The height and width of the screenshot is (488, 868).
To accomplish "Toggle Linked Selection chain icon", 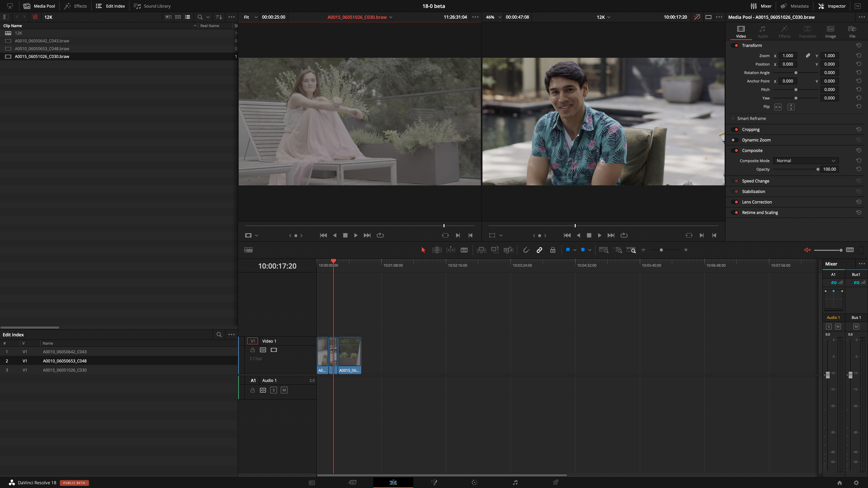I will pyautogui.click(x=539, y=250).
